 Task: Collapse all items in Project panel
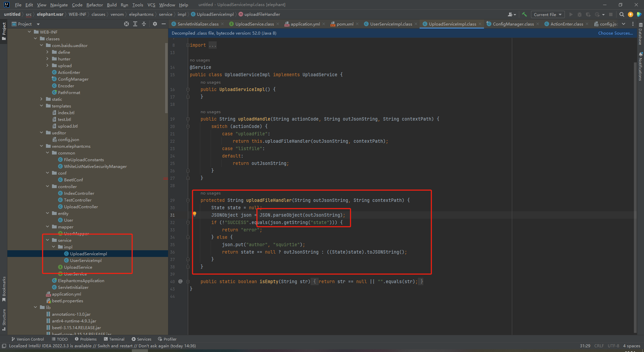coord(144,24)
